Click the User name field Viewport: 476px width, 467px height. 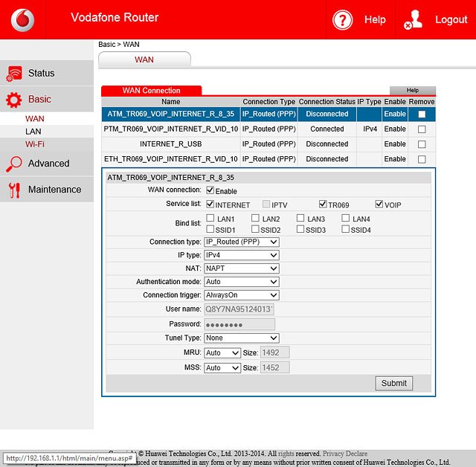pyautogui.click(x=239, y=309)
